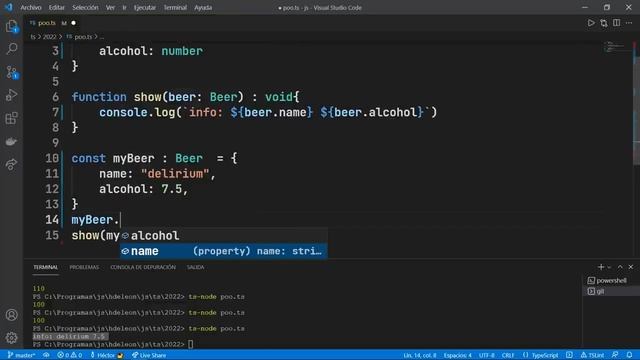The image size is (640, 360).
Task: Start Live Share from status bar
Action: [149, 355]
